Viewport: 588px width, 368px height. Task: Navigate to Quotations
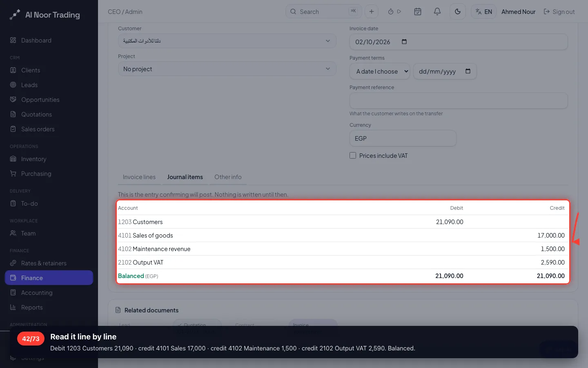49,114
